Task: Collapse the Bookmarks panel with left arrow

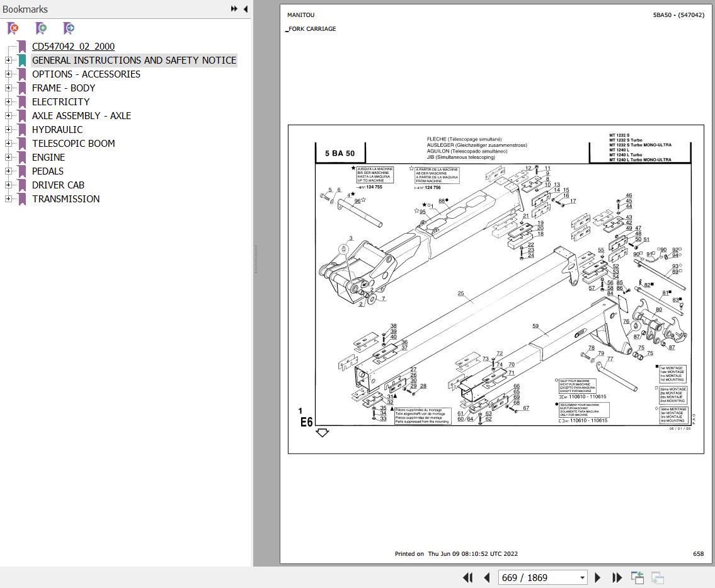Action: tap(245, 9)
